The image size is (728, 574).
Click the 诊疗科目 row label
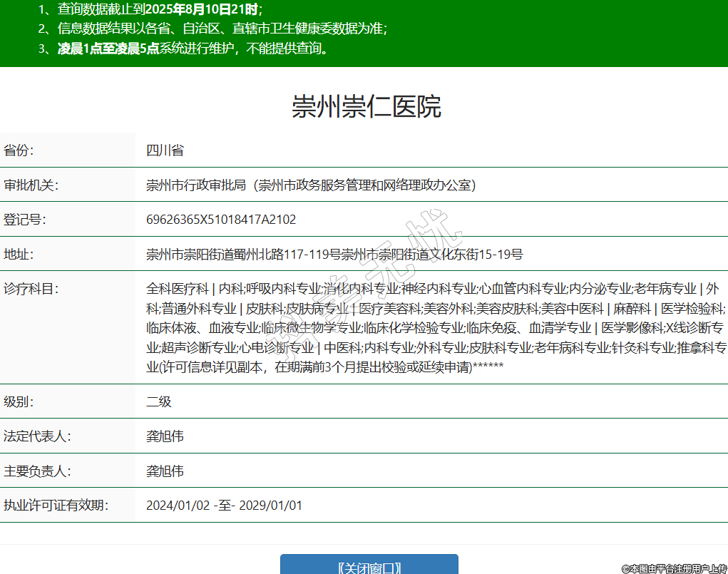click(30, 289)
